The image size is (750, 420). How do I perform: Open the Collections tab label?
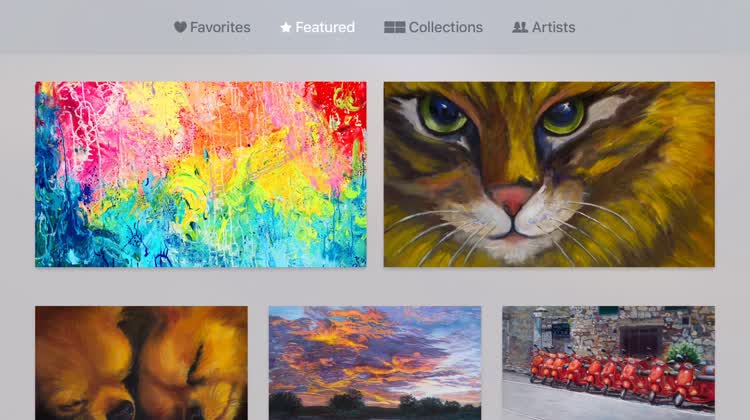pyautogui.click(x=446, y=27)
